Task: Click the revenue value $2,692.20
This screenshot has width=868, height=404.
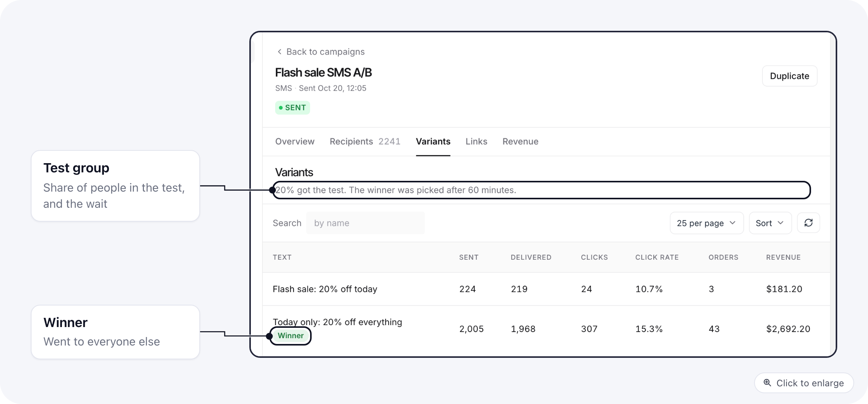Action: pos(788,329)
